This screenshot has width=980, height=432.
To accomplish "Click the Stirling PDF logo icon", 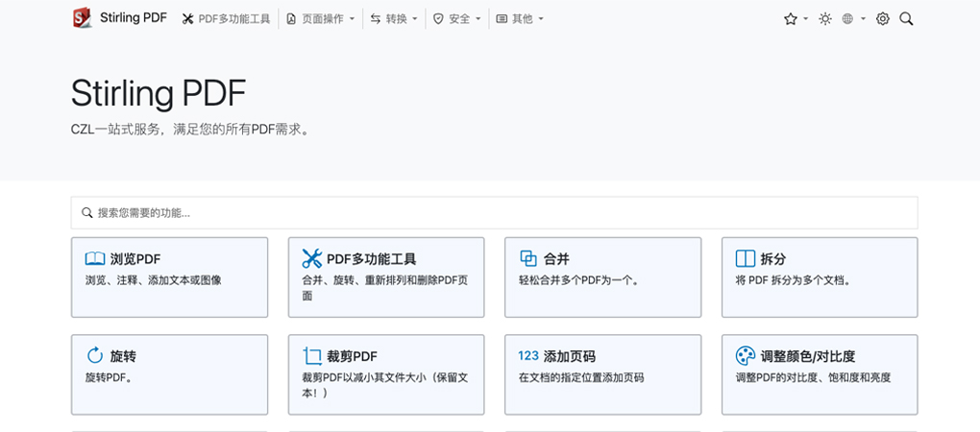I will pyautogui.click(x=83, y=18).
